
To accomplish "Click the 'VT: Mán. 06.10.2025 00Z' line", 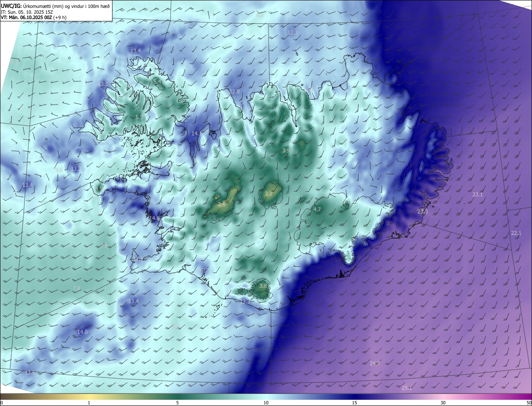I will click(34, 17).
